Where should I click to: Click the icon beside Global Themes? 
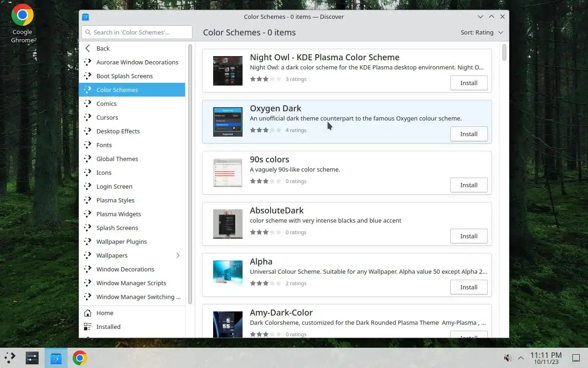click(x=88, y=159)
